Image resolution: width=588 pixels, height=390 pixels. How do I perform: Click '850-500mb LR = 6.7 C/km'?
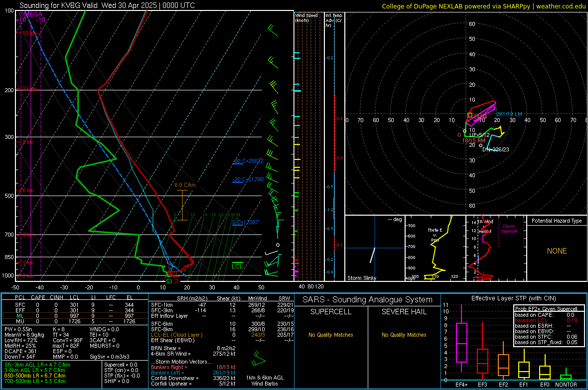[x=35, y=376]
